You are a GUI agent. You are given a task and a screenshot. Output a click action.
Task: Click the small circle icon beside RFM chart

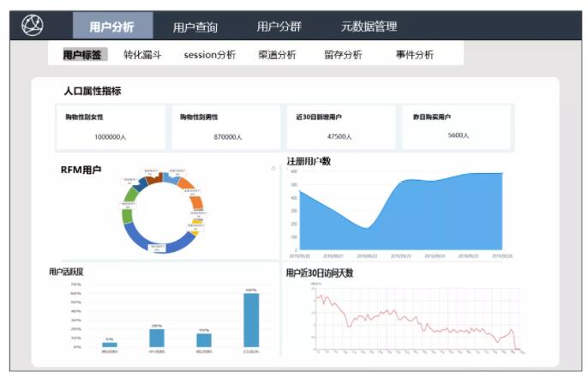(273, 168)
